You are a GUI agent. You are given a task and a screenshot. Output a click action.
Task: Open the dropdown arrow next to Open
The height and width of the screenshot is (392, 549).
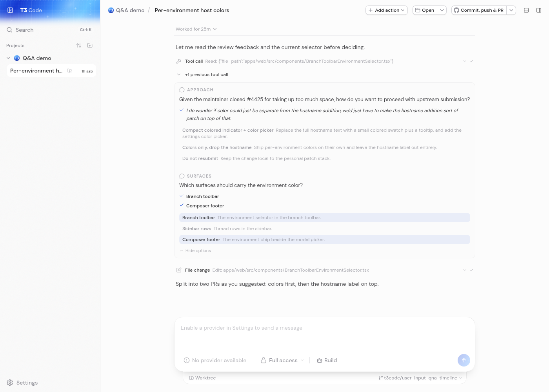442,10
